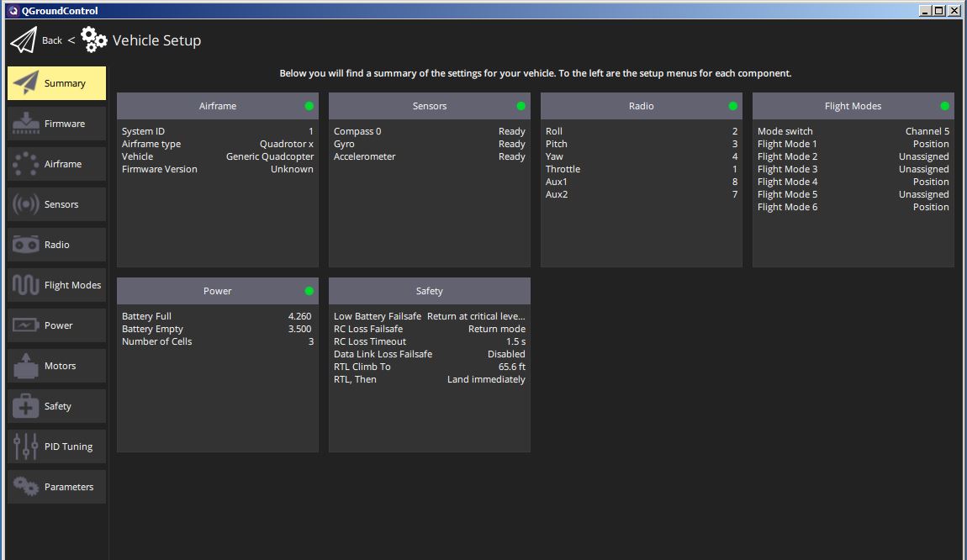Click green status dot on Sensors card
The width and height of the screenshot is (967, 560).
(521, 106)
